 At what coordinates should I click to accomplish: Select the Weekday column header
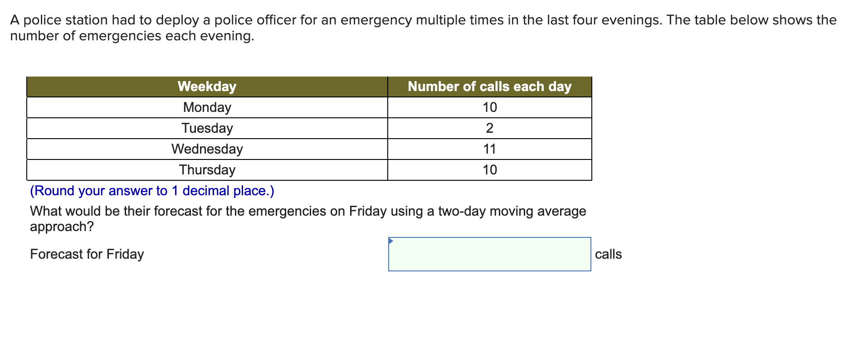(x=207, y=86)
